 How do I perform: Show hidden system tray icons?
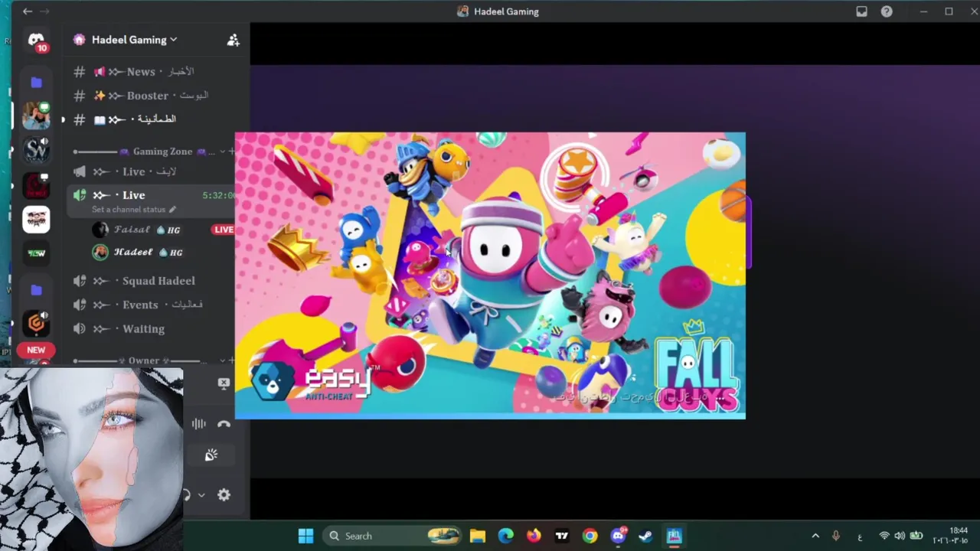[x=815, y=536]
